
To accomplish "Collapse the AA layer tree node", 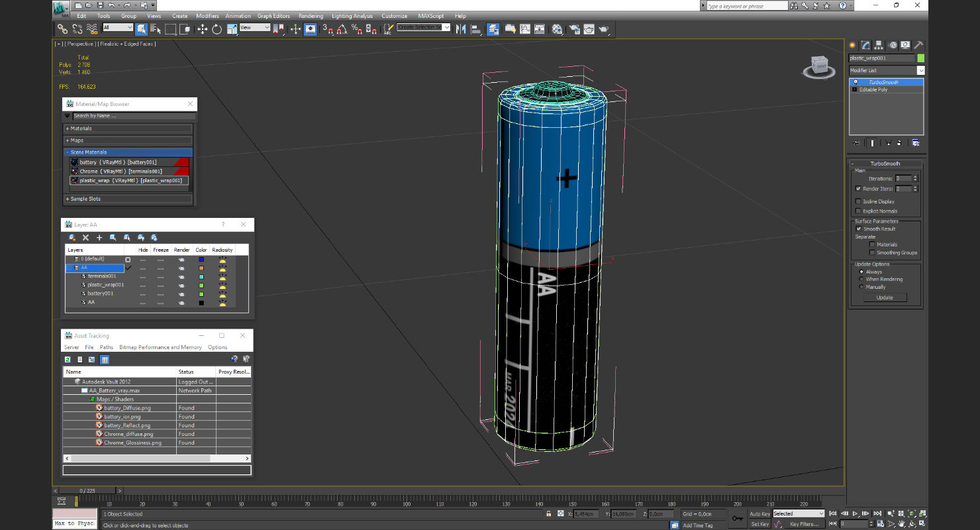I will [x=69, y=268].
